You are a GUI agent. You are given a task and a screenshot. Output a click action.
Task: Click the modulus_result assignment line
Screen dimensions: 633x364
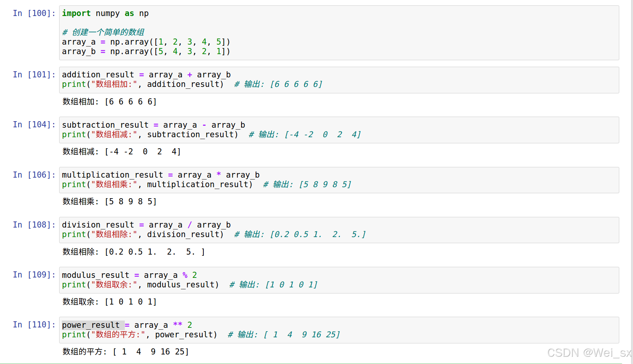click(129, 275)
